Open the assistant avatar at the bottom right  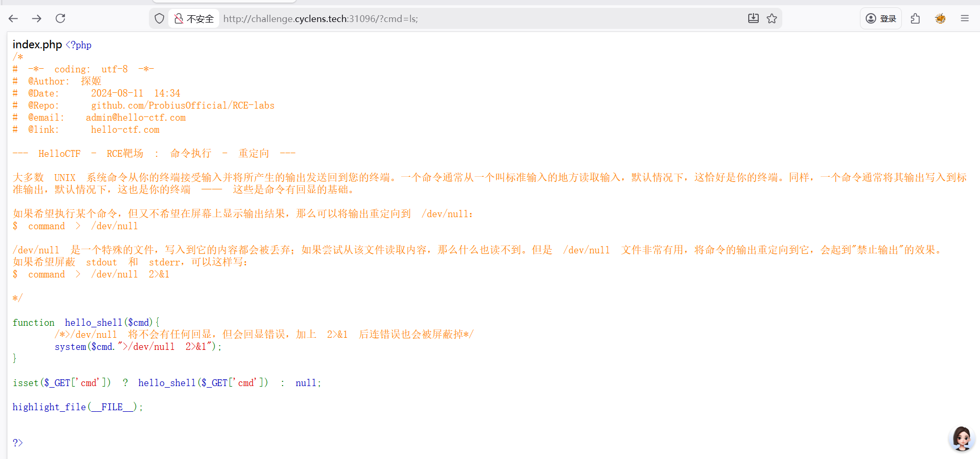click(962, 439)
